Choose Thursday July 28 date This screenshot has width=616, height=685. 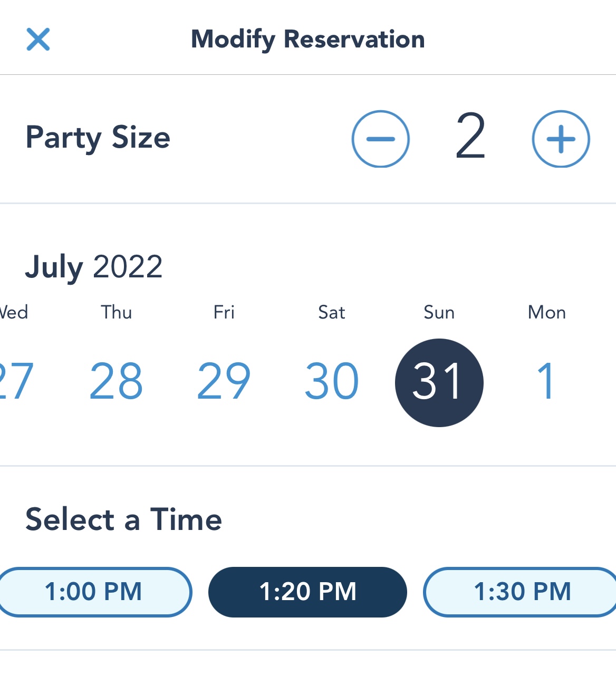[x=116, y=381]
